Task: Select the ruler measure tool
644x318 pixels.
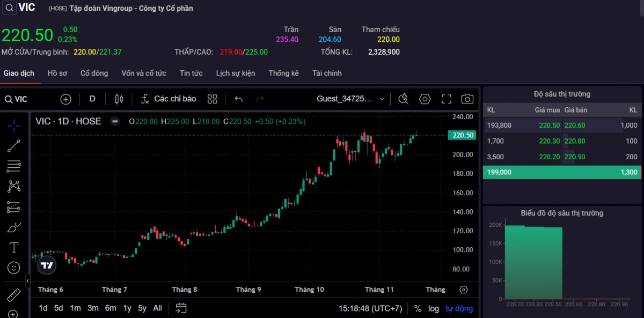Action: pyautogui.click(x=14, y=295)
